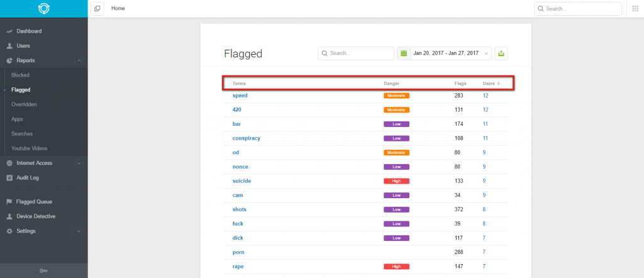Click the flags value 283

click(458, 96)
